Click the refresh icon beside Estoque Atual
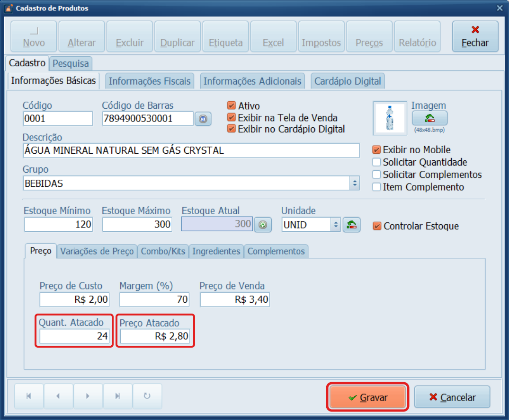 pyautogui.click(x=262, y=225)
